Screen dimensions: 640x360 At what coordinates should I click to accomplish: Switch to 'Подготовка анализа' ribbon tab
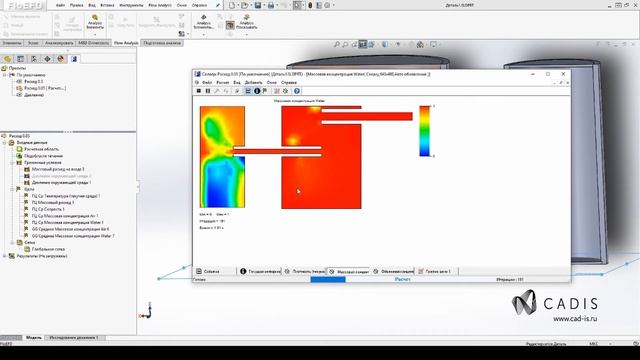pos(162,43)
